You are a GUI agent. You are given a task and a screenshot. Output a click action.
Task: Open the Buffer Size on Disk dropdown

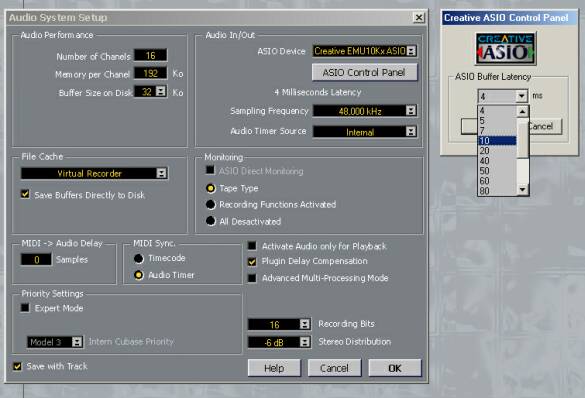pyautogui.click(x=160, y=91)
